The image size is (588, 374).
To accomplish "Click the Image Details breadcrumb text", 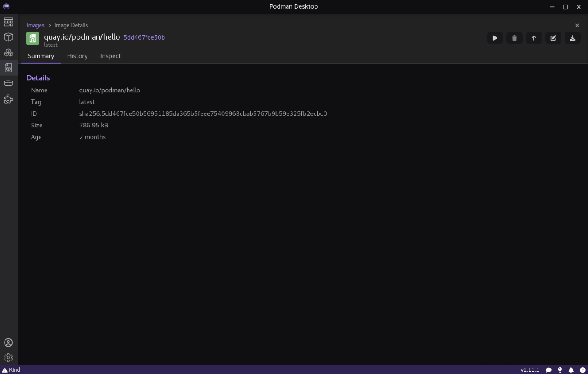I will [x=71, y=25].
